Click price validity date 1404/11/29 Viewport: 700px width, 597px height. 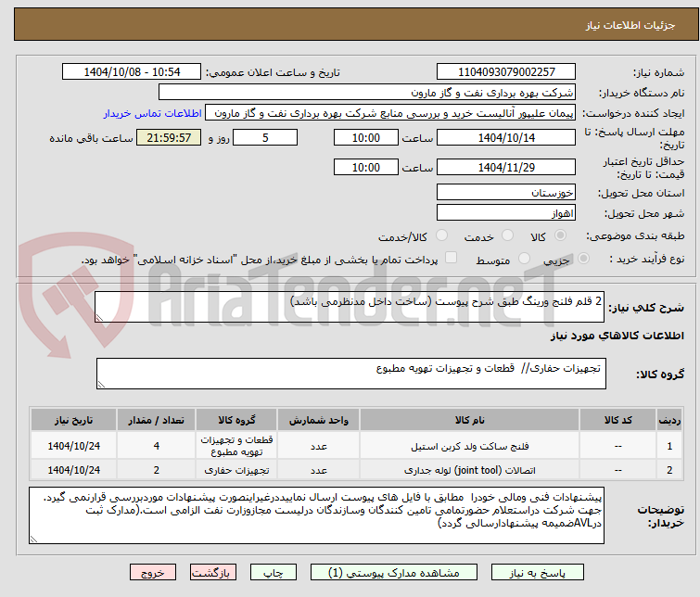click(506, 168)
